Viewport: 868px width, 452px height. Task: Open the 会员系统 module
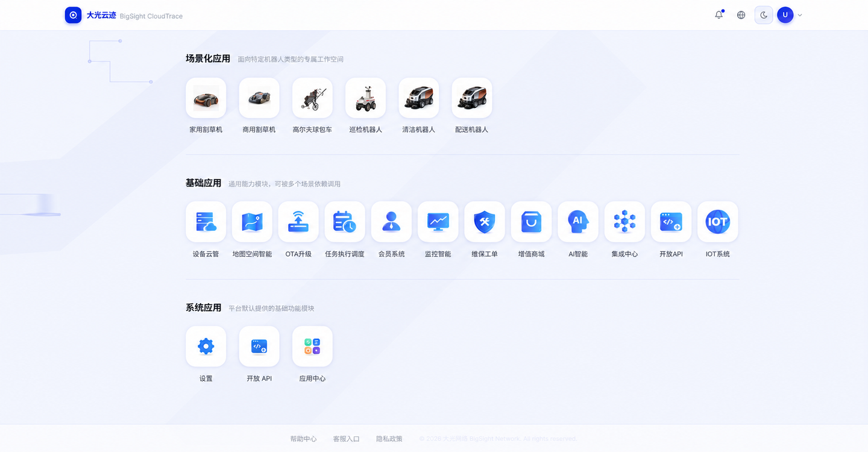[391, 222]
